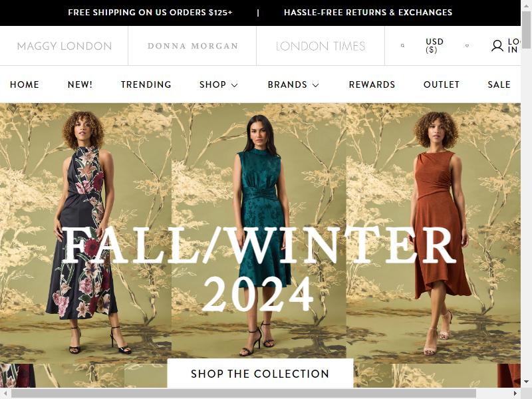Expand the Brands menu chevron
This screenshot has width=532, height=399.
tap(315, 85)
